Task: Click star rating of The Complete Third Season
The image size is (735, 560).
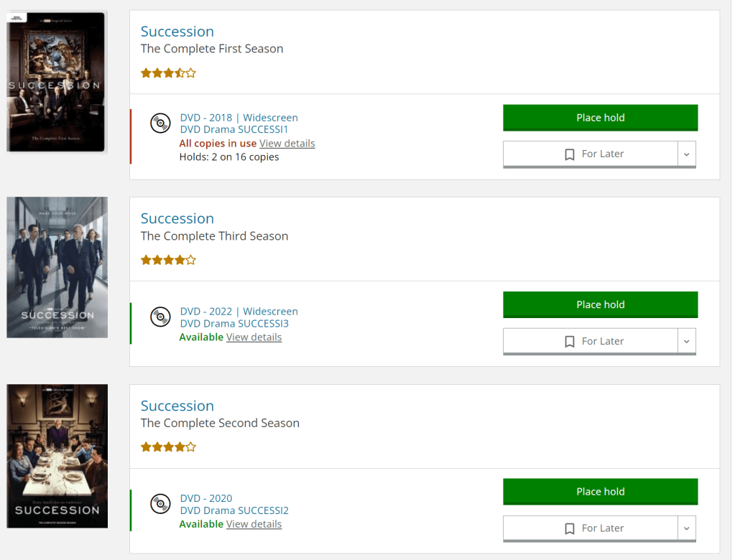Action: click(168, 260)
